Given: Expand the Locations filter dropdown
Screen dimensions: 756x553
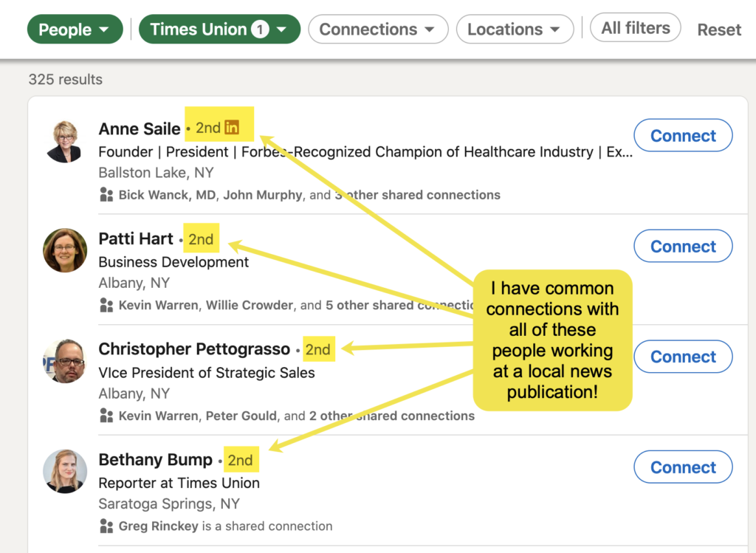Looking at the screenshot, I should coord(514,30).
